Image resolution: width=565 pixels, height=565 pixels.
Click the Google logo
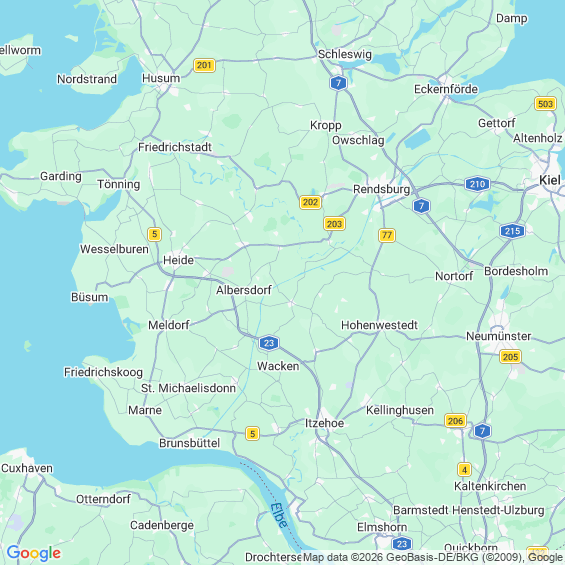34,553
